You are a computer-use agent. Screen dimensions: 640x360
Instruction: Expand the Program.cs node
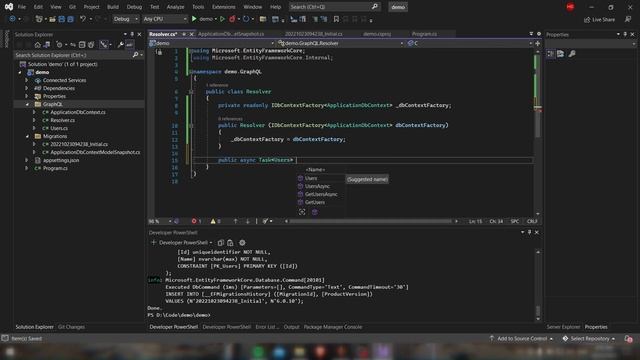coord(27,168)
